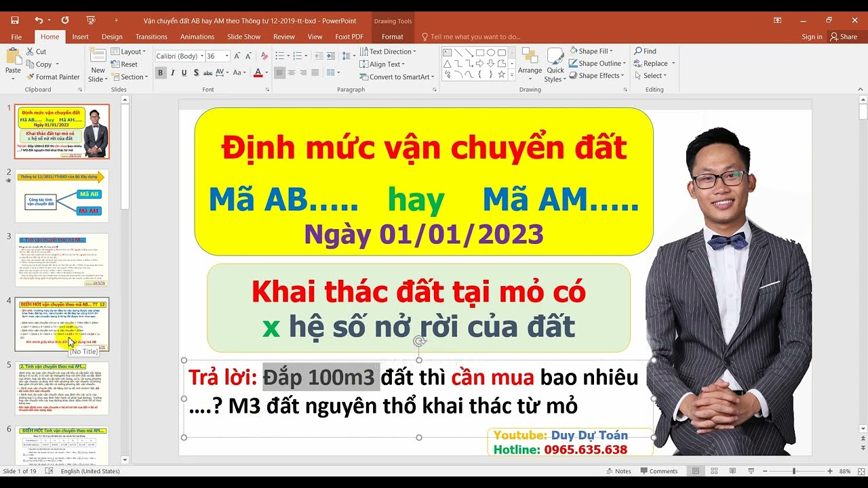Clear all text formatting

click(263, 56)
